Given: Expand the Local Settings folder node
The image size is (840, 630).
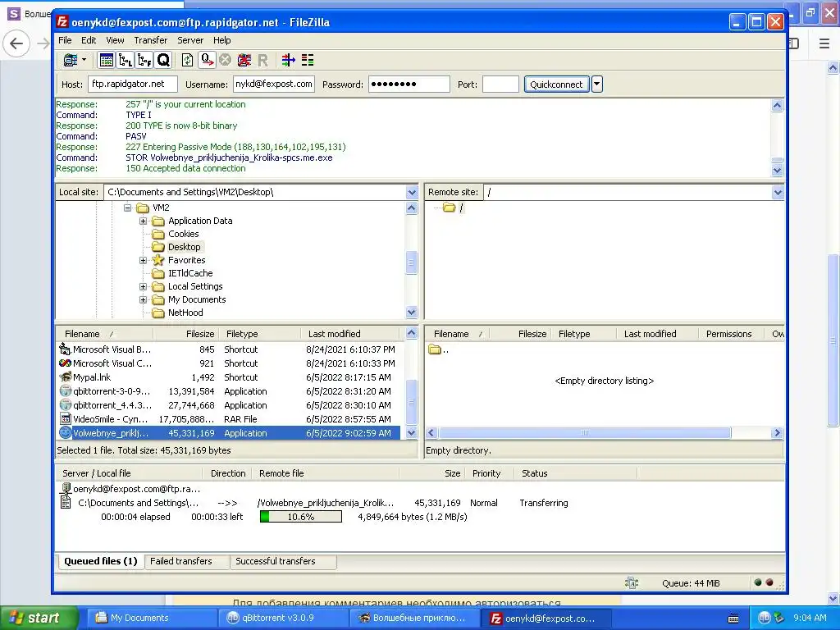Looking at the screenshot, I should (143, 286).
